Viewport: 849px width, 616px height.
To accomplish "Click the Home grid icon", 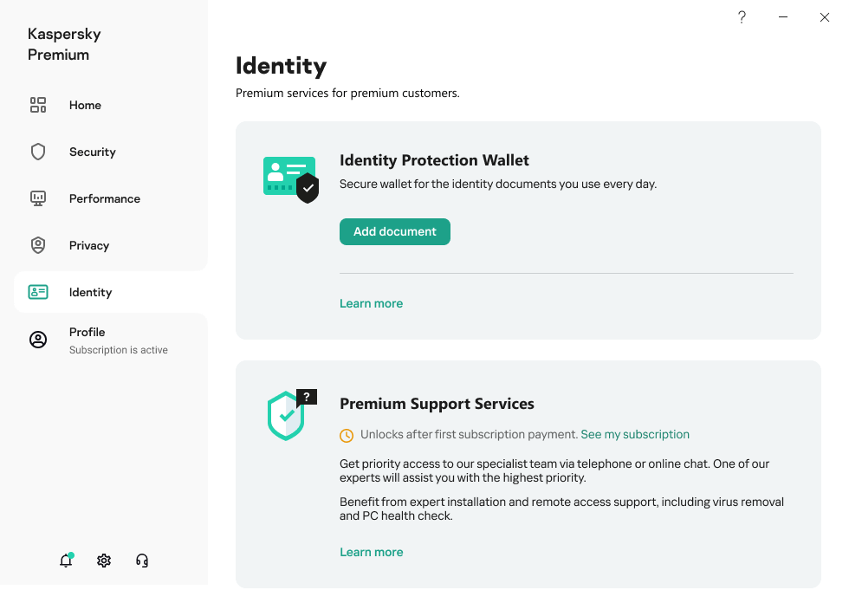I will point(38,105).
